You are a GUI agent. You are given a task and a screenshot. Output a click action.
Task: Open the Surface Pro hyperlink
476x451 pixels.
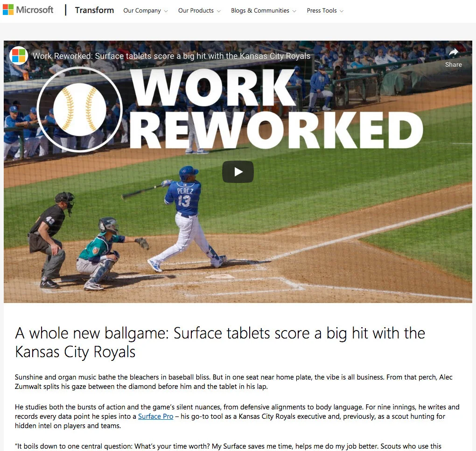(x=156, y=416)
